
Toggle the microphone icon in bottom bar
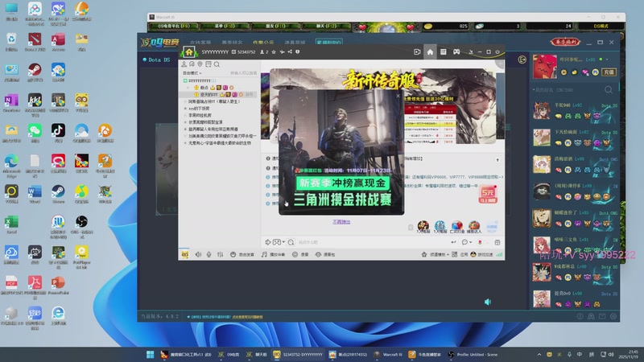point(209,254)
